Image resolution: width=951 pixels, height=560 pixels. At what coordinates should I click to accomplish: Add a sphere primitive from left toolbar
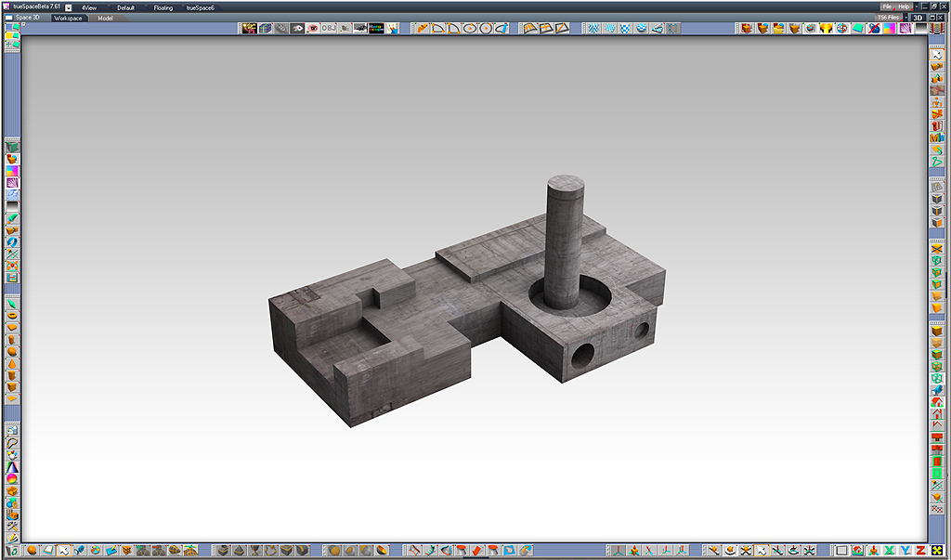[x=12, y=352]
